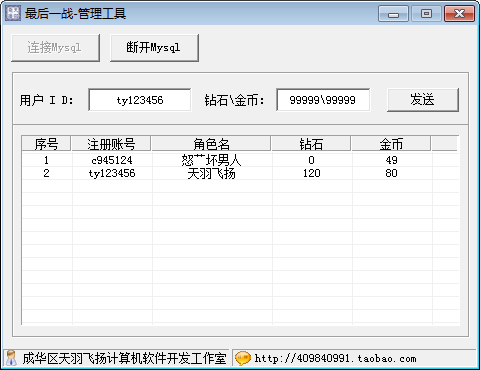The image size is (480, 370).
Task: Select account c945124 in the list
Action: (112, 160)
